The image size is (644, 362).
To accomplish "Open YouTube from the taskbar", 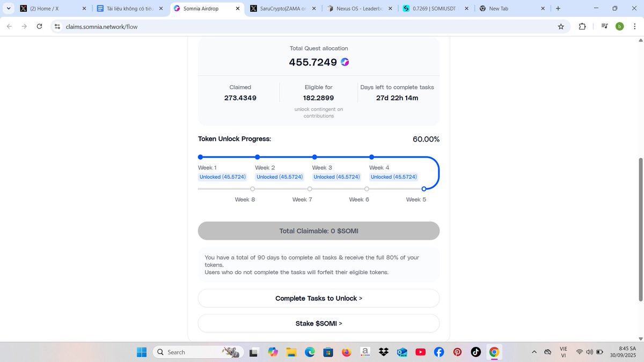I will click(420, 352).
